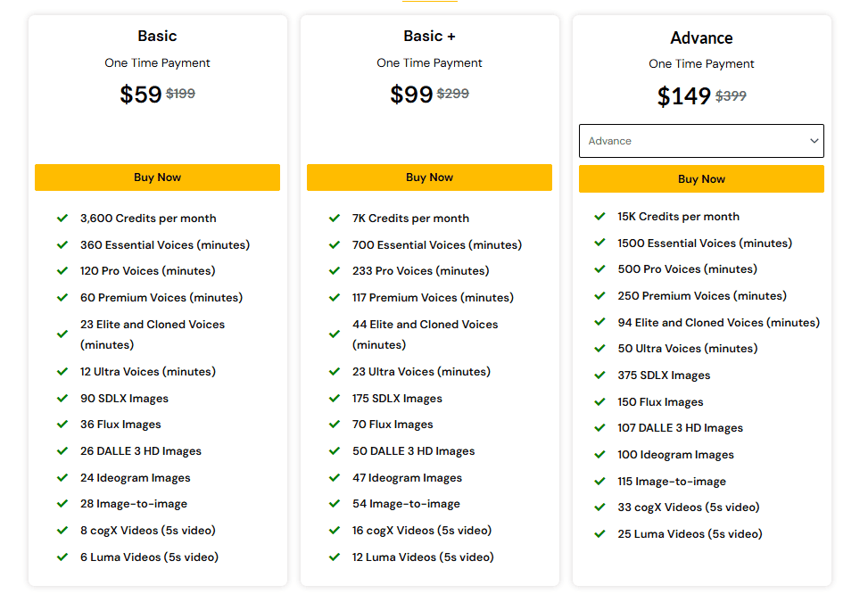Click the checkmark next to 7K Credits per month

click(335, 218)
